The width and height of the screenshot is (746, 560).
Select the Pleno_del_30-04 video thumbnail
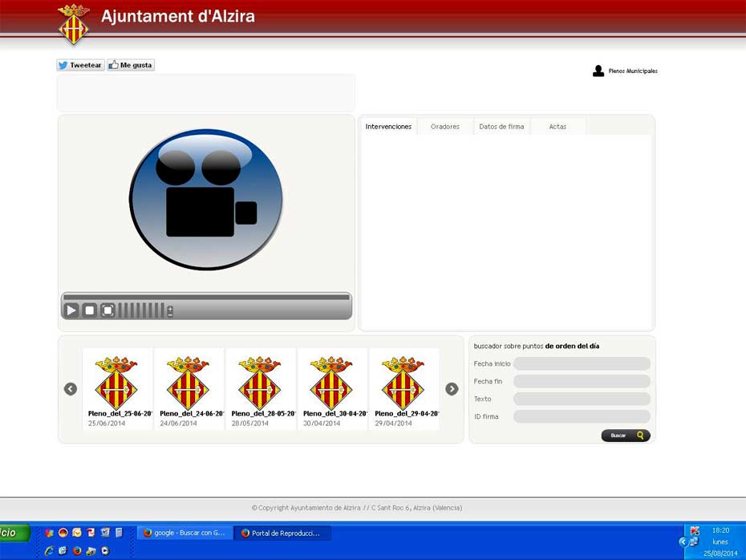(332, 389)
